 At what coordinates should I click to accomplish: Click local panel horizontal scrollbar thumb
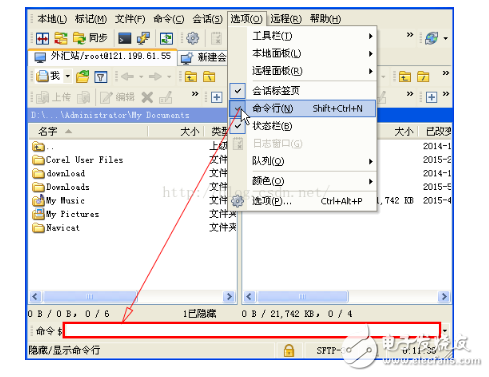[90, 296]
